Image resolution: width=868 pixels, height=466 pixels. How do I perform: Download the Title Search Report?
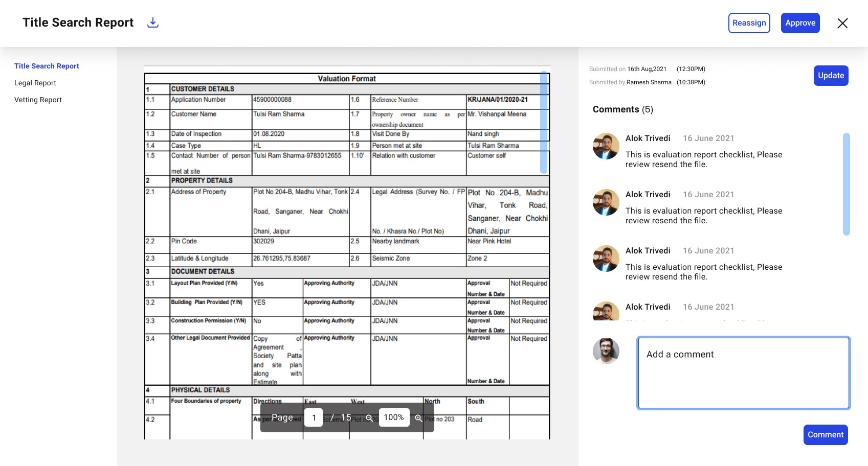[153, 22]
